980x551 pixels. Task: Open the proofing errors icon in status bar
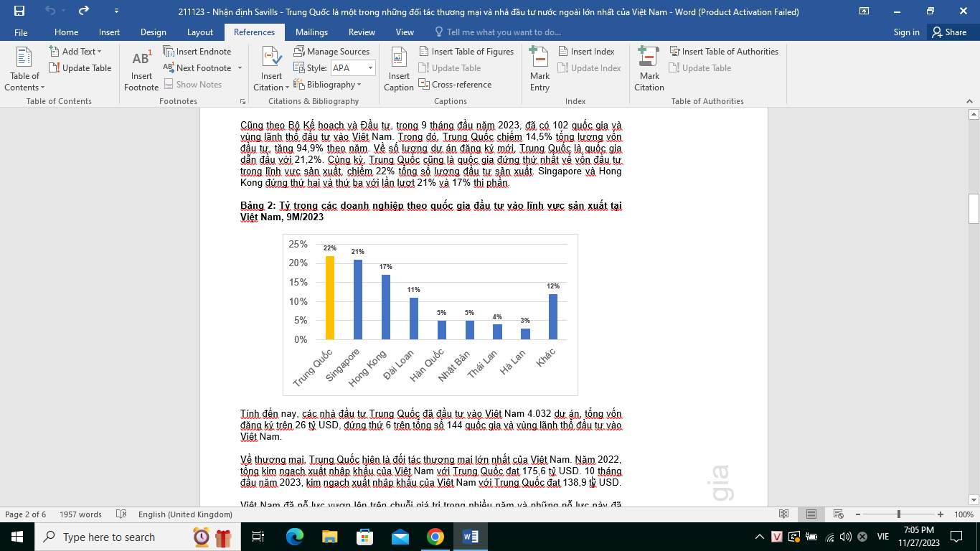point(121,514)
